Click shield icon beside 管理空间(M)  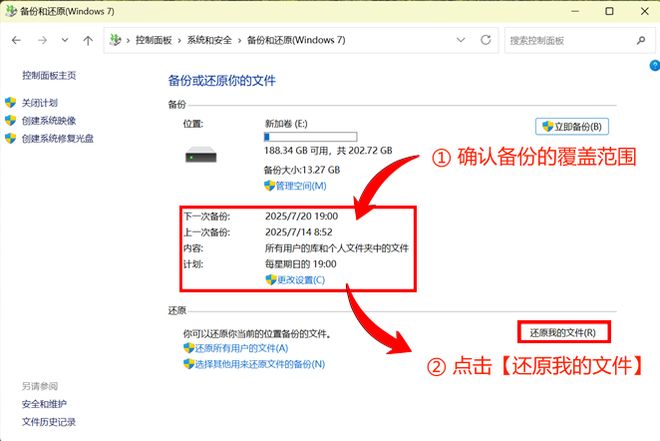pyautogui.click(x=269, y=186)
